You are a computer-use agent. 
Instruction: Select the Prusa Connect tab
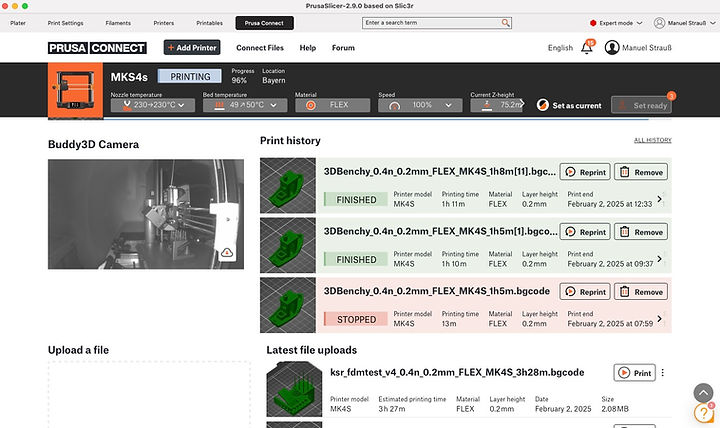pos(264,23)
